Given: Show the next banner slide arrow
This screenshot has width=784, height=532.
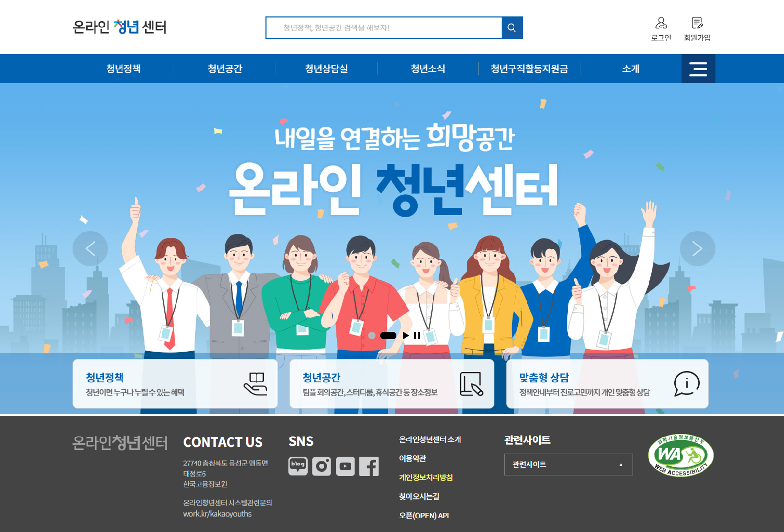Looking at the screenshot, I should coord(697,249).
